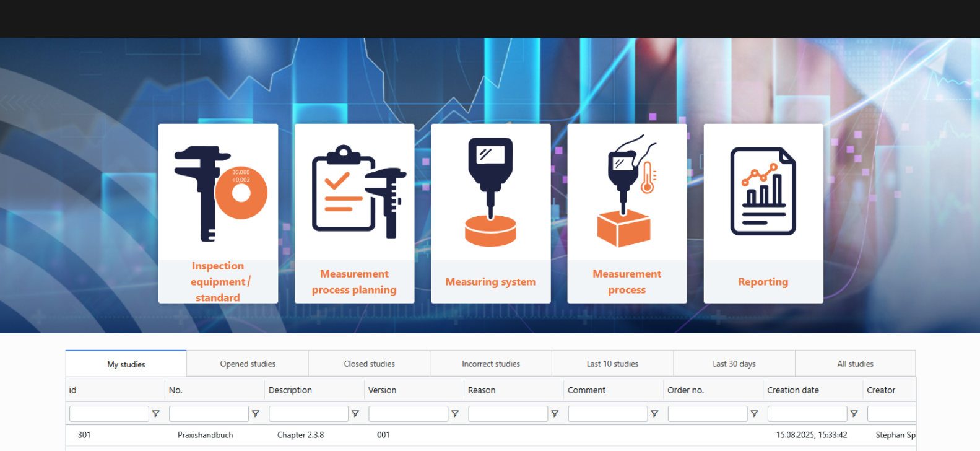980x451 pixels.
Task: Click the Order no. filter input field
Action: (707, 414)
